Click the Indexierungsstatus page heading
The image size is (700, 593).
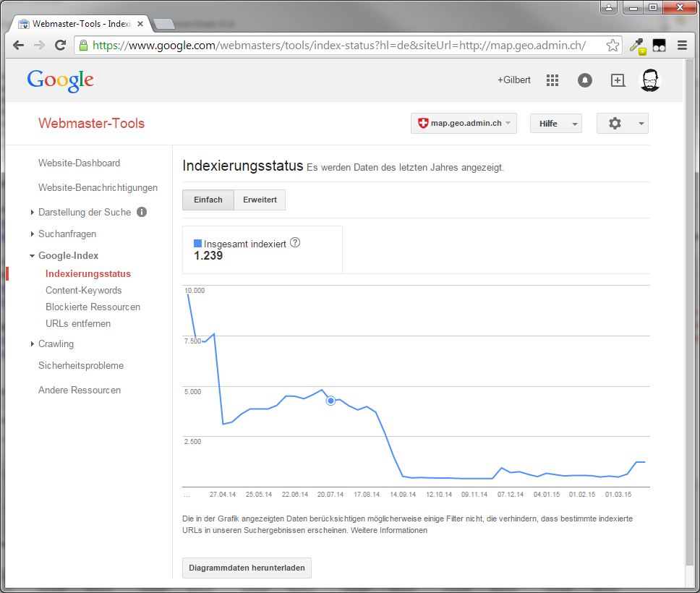(x=243, y=166)
